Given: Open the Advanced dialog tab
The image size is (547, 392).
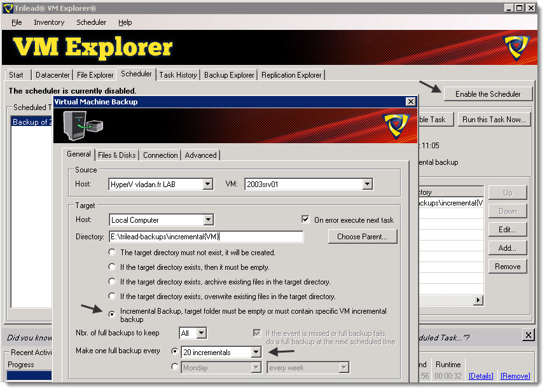Looking at the screenshot, I should [x=200, y=155].
